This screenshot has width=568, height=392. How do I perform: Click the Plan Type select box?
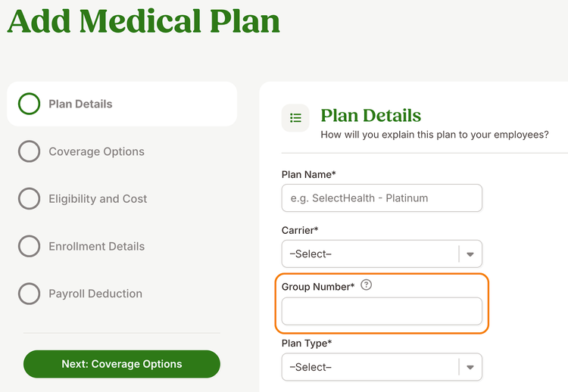pos(370,368)
